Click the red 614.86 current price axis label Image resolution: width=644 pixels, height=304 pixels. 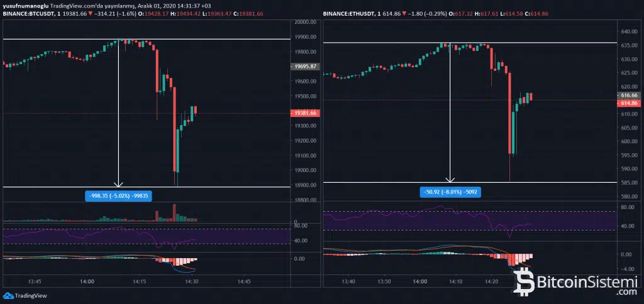tap(630, 103)
